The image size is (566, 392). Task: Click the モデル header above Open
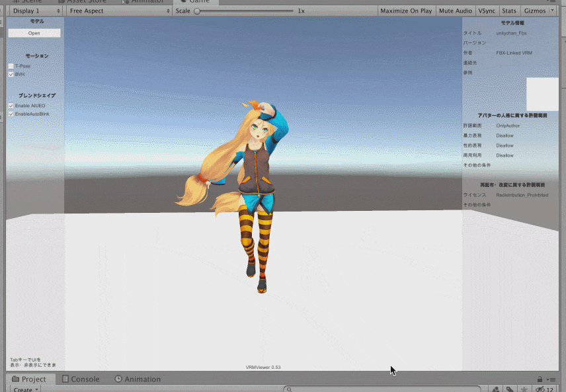pos(37,22)
